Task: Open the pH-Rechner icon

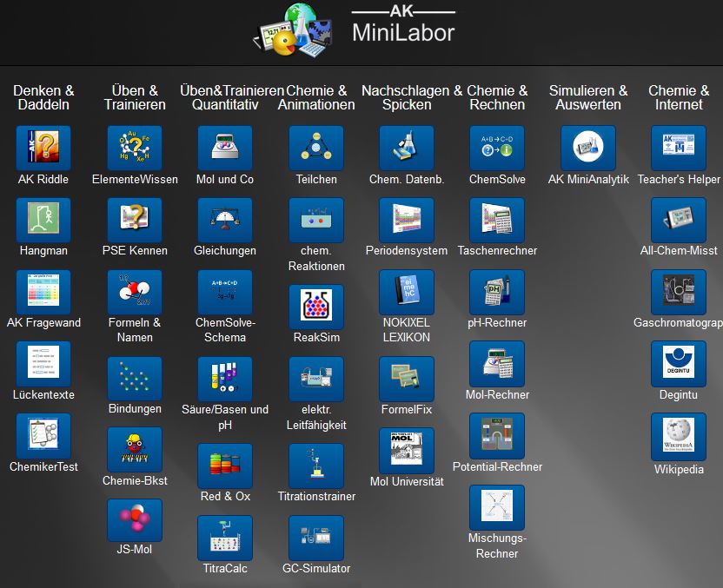Action: pos(497,292)
